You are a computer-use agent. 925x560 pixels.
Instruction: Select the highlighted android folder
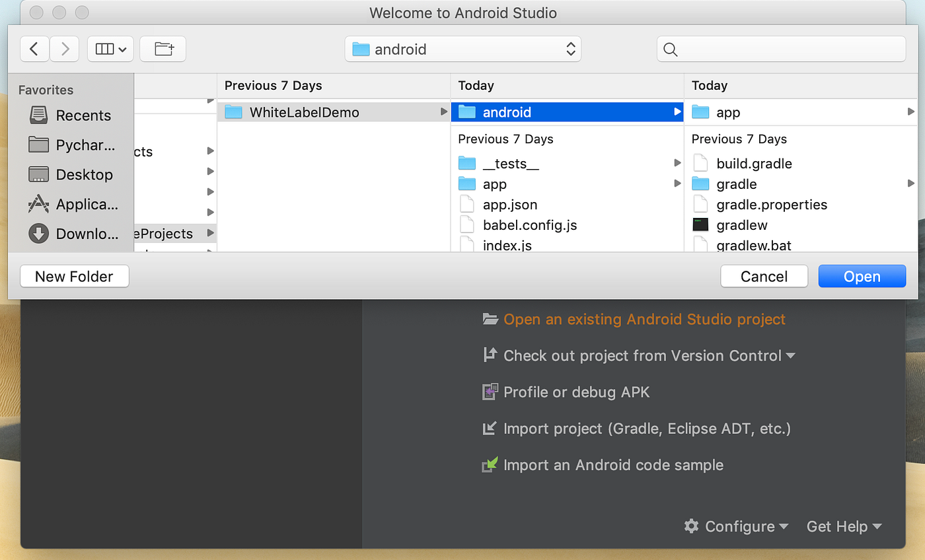click(x=568, y=112)
